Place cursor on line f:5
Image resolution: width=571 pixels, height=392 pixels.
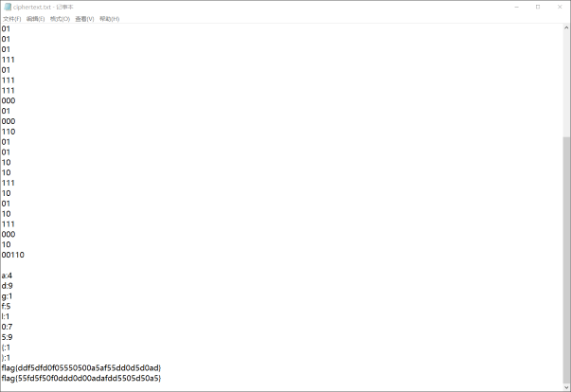[x=6, y=307]
